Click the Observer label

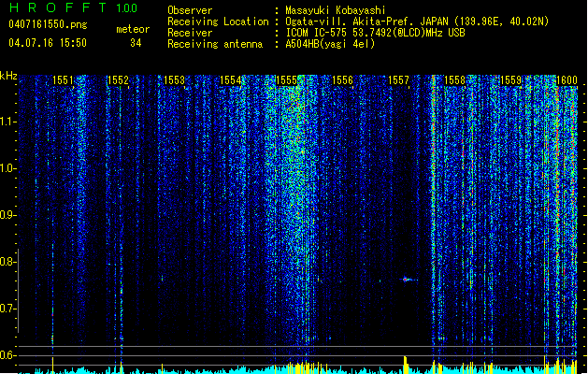point(190,10)
